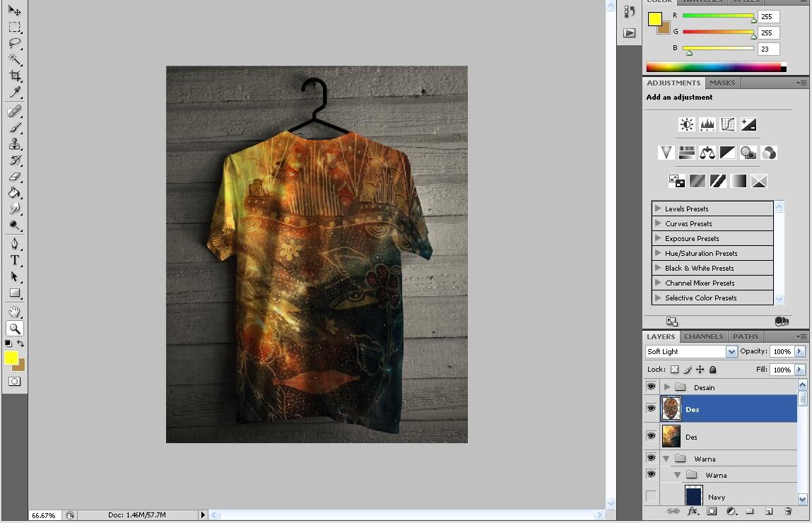Add a Levels adjustment
This screenshot has width=812, height=523.
[x=707, y=124]
